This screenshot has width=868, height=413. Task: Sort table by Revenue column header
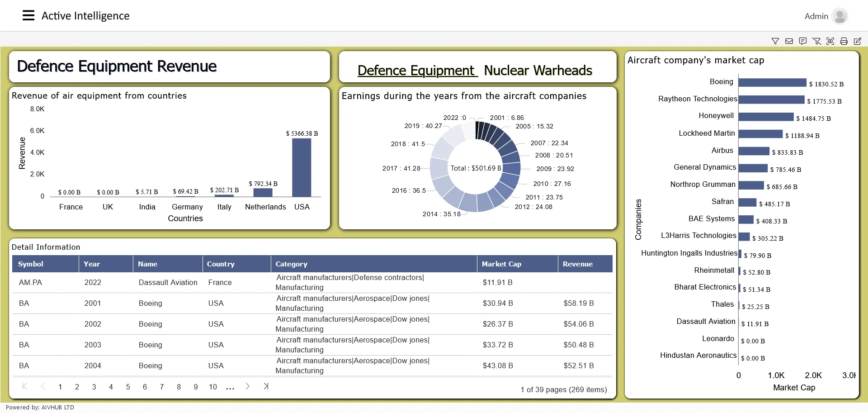(x=585, y=264)
